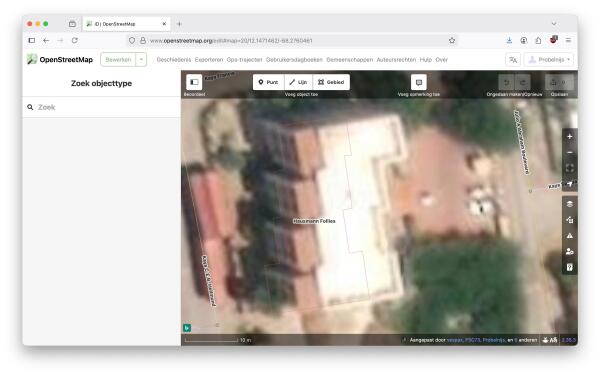Viewport: 600px width, 375px height.
Task: Add a map note with the note icon
Action: [419, 82]
